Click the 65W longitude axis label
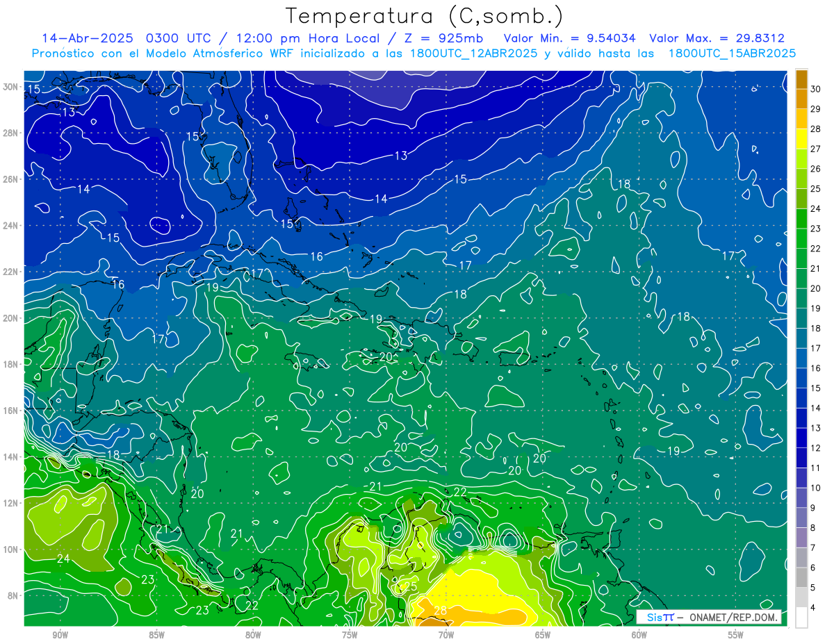This screenshot has height=644, width=834. coord(543,635)
